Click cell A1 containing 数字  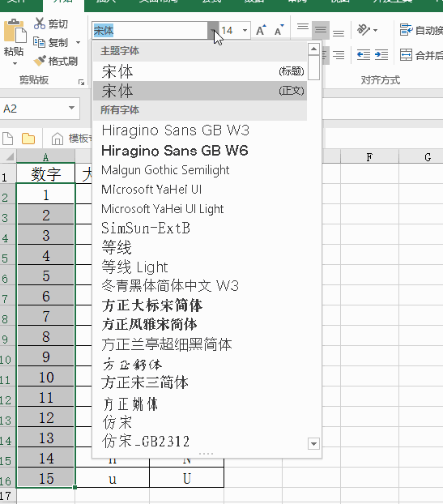(x=46, y=173)
